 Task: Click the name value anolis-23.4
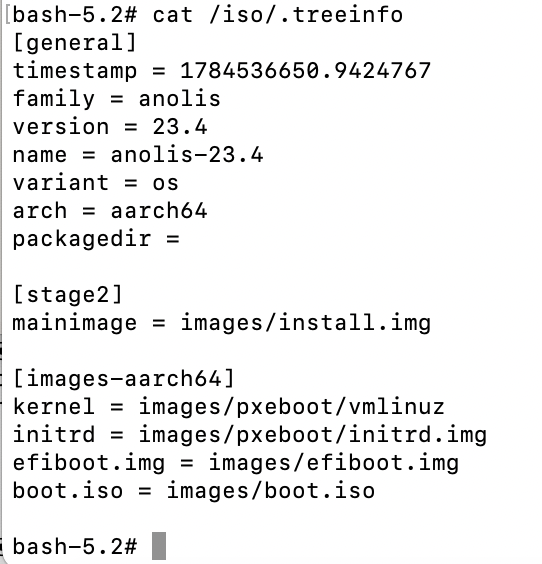(187, 155)
